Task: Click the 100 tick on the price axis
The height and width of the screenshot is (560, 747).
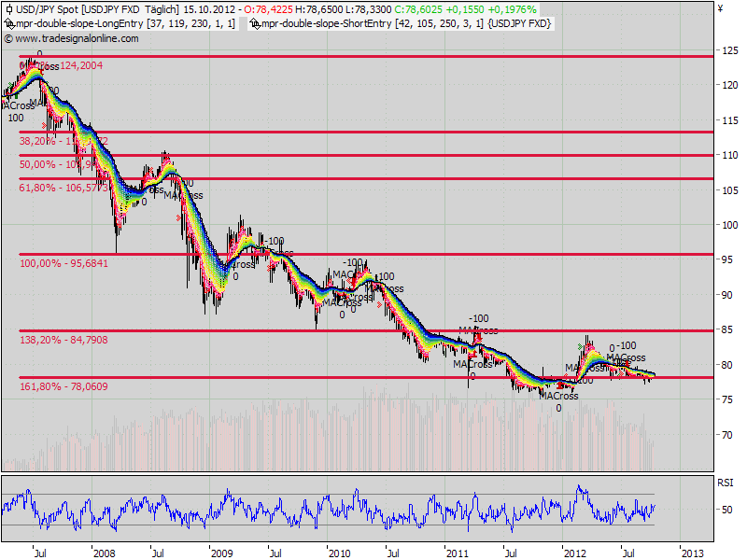Action: click(730, 225)
